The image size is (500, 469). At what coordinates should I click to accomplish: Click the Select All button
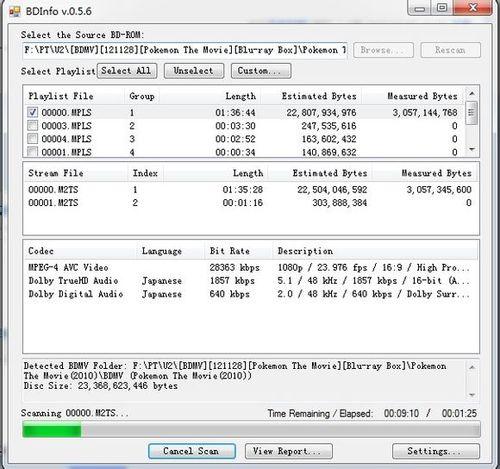(127, 71)
